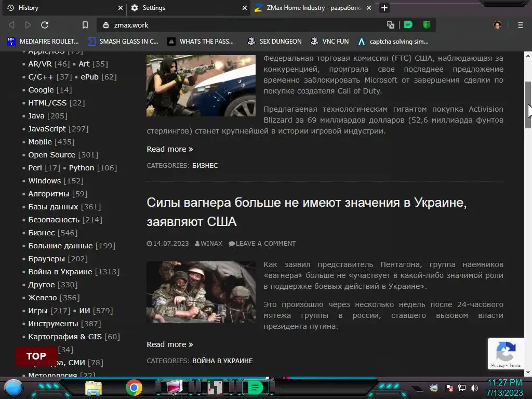Open the Mobile category
The image size is (532, 399).
[40, 142]
